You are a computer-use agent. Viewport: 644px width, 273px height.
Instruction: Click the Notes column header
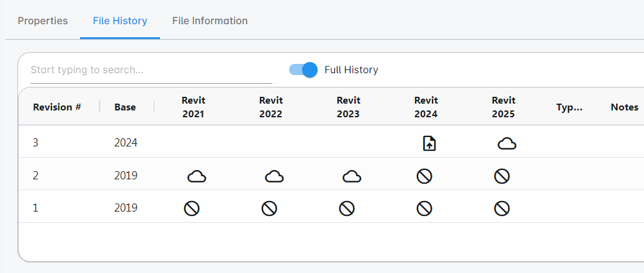coord(624,107)
